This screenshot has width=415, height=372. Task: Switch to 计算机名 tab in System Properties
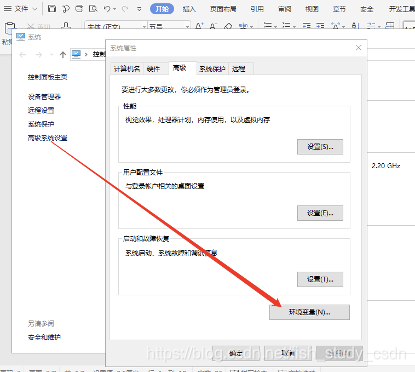(127, 69)
